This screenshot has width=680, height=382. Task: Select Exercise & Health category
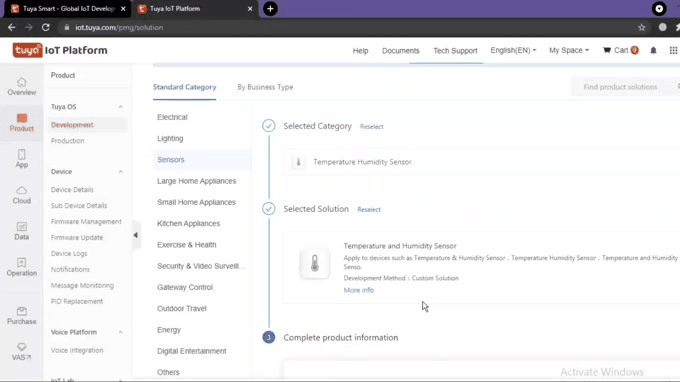pyautogui.click(x=186, y=245)
